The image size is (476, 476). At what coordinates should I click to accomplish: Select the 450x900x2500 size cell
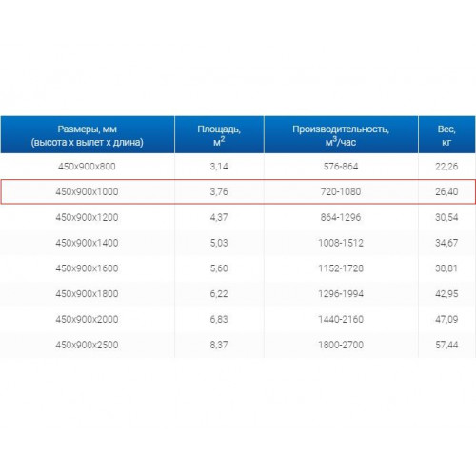pyautogui.click(x=87, y=345)
